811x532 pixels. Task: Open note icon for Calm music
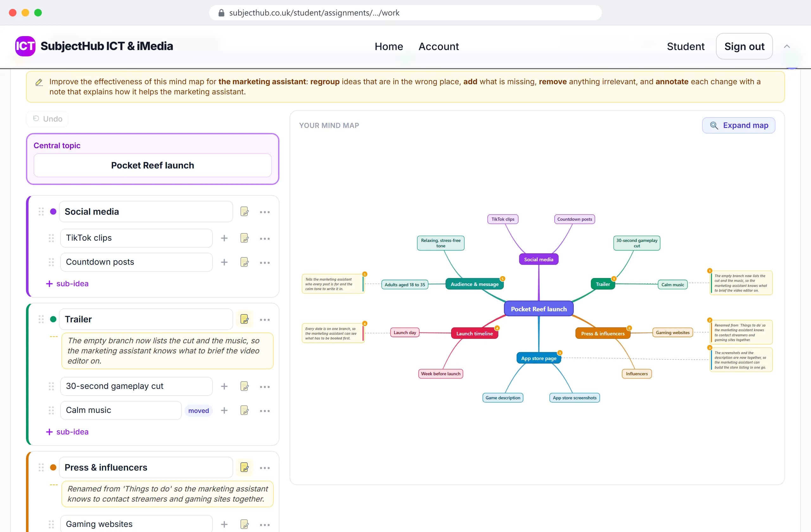(244, 410)
